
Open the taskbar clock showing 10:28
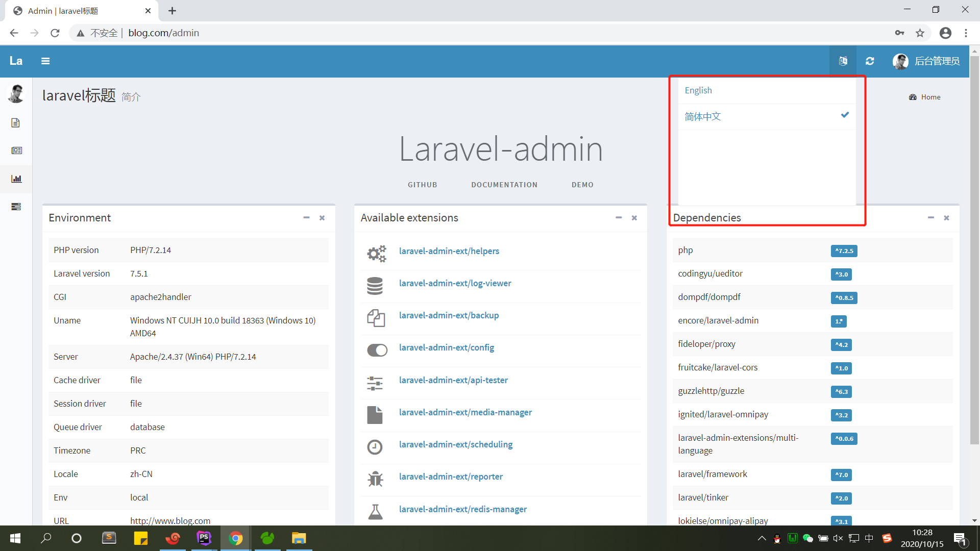coord(922,538)
